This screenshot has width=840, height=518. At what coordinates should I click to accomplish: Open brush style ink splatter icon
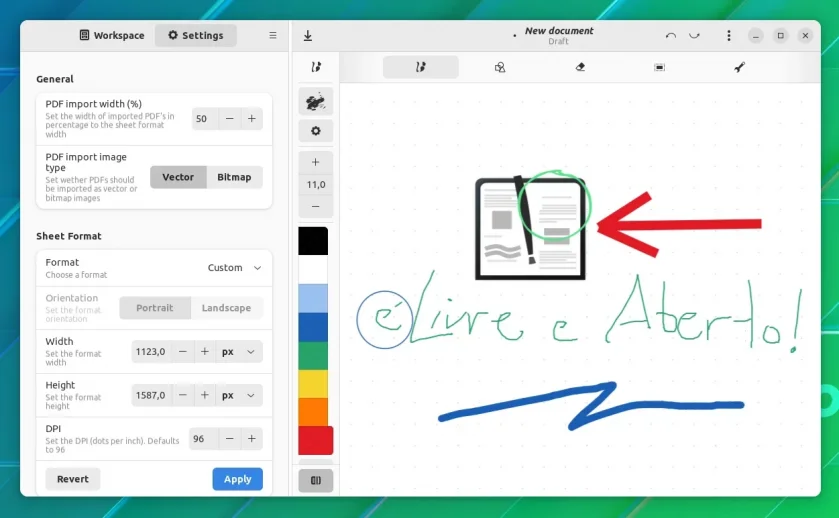316,101
